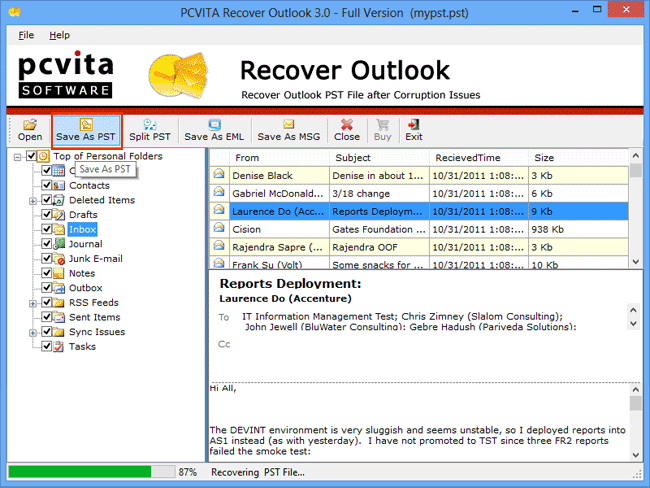The image size is (650, 488).
Task: Toggle the RSS Feeds checkbox
Action: 47,302
